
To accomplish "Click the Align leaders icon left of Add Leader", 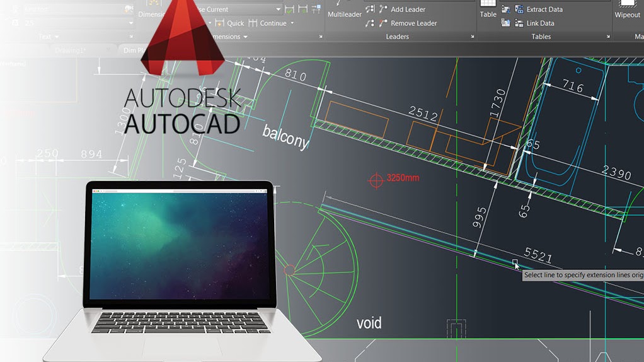I will pos(370,9).
